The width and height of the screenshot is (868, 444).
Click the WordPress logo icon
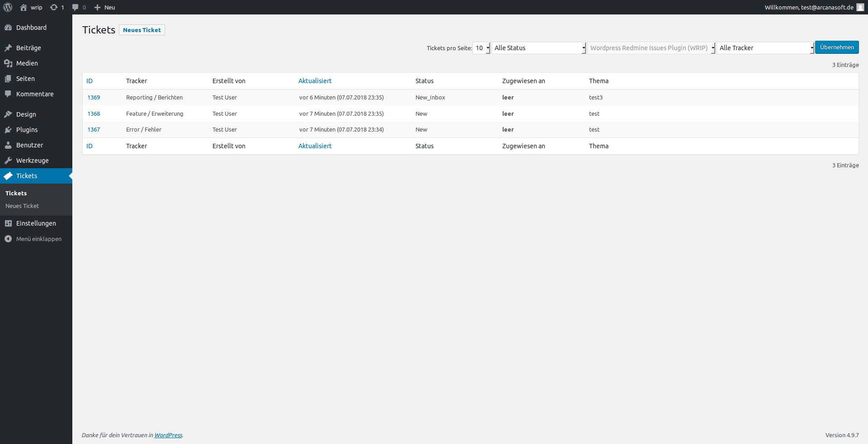(x=8, y=7)
